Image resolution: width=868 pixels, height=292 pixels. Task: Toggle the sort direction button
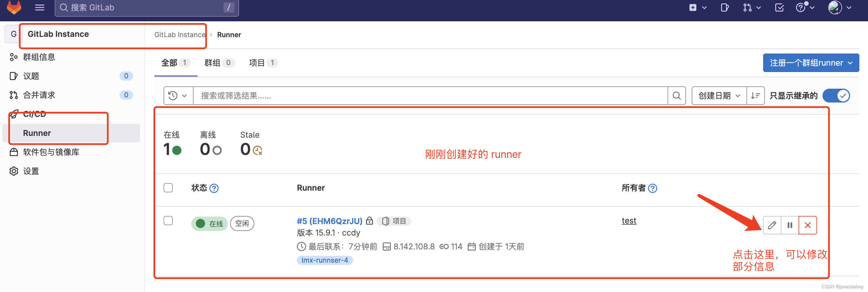755,96
